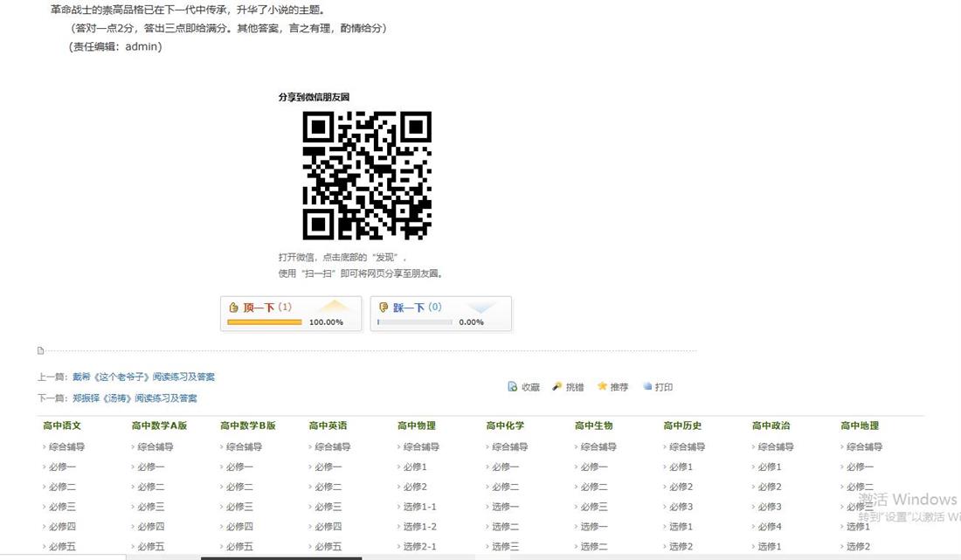Click the horizontal scrollbar thumb at bottom
961x560 pixels.
tap(281, 558)
